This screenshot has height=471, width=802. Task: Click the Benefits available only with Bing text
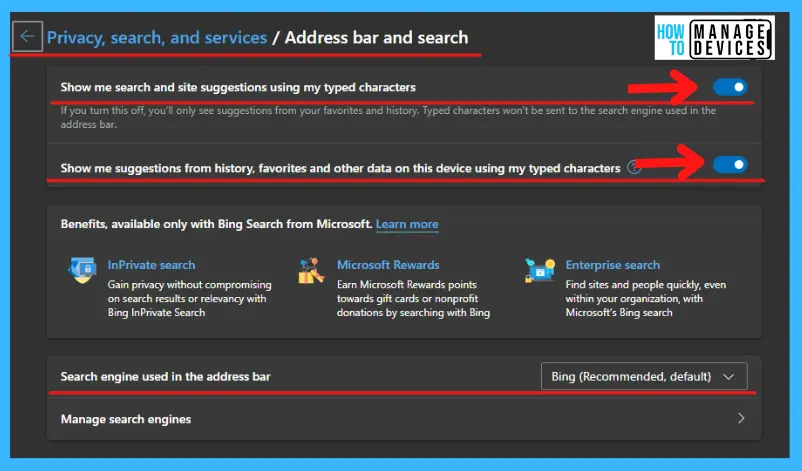pyautogui.click(x=216, y=224)
